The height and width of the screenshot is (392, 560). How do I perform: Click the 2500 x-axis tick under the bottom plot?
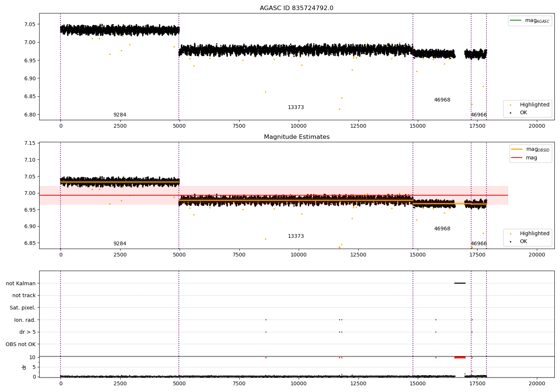[120, 384]
